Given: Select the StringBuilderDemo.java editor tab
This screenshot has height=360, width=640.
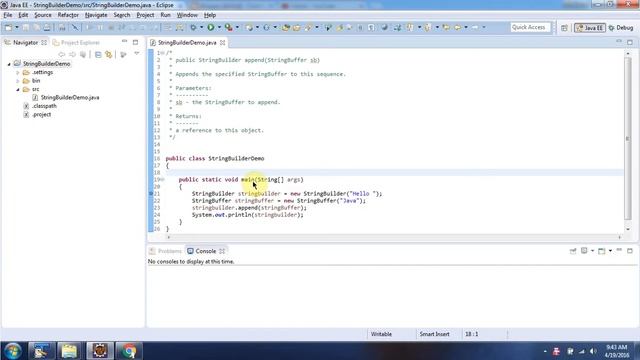Looking at the screenshot, I should [187, 42].
